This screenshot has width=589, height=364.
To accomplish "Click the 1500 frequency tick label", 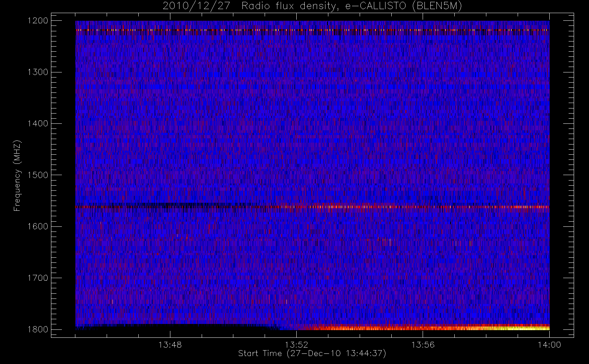I will (x=38, y=175).
